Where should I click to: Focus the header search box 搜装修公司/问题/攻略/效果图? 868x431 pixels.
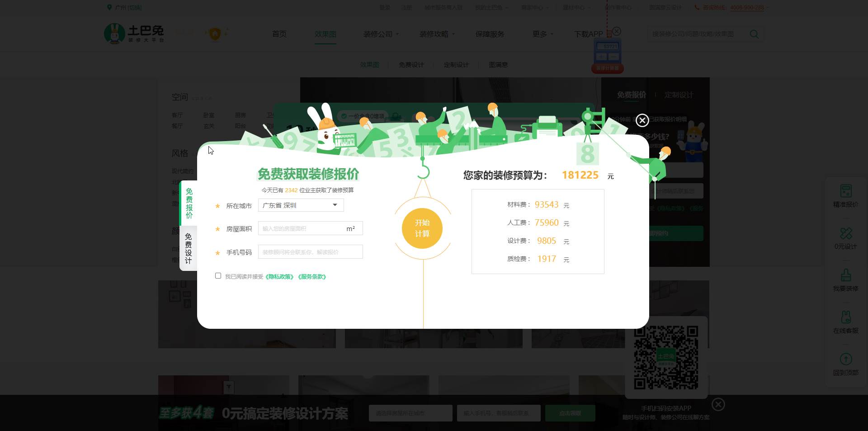coord(696,34)
